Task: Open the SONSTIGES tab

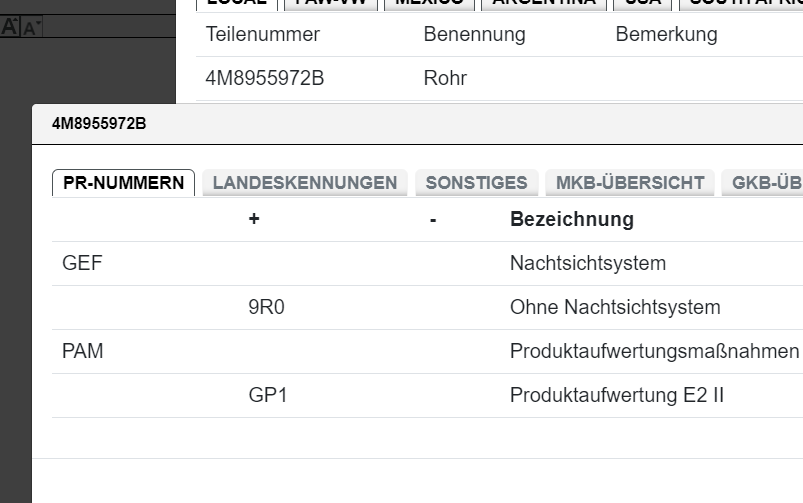Action: (476, 183)
